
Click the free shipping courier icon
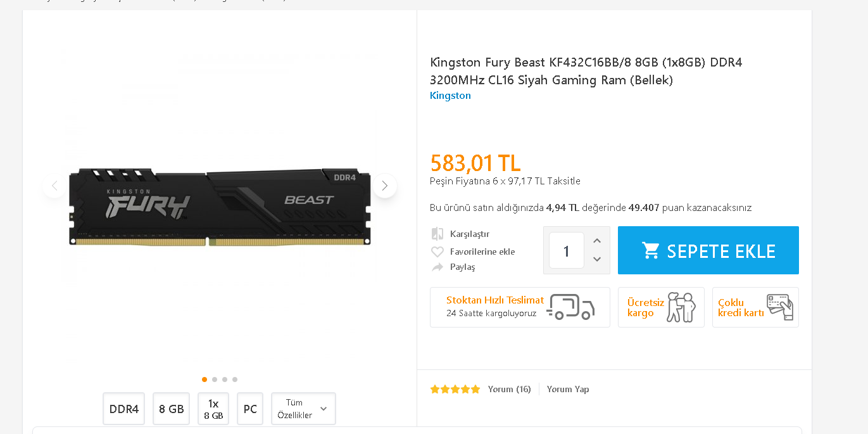[x=681, y=307]
